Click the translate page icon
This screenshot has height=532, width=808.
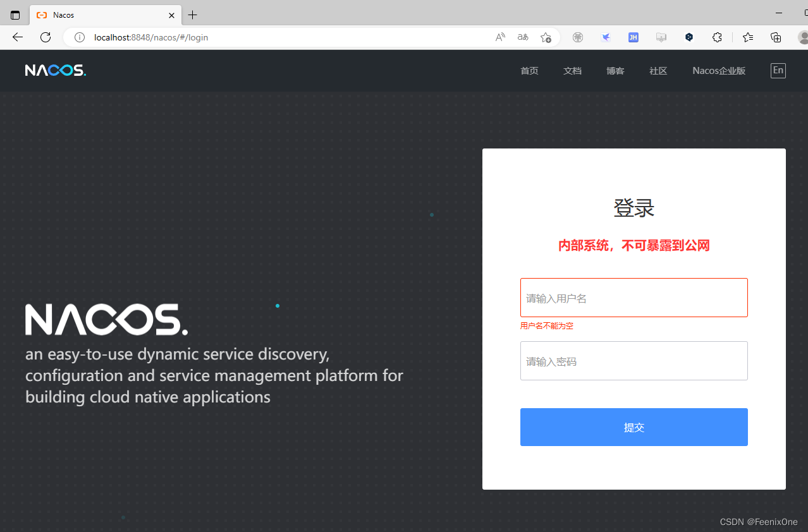pyautogui.click(x=523, y=37)
